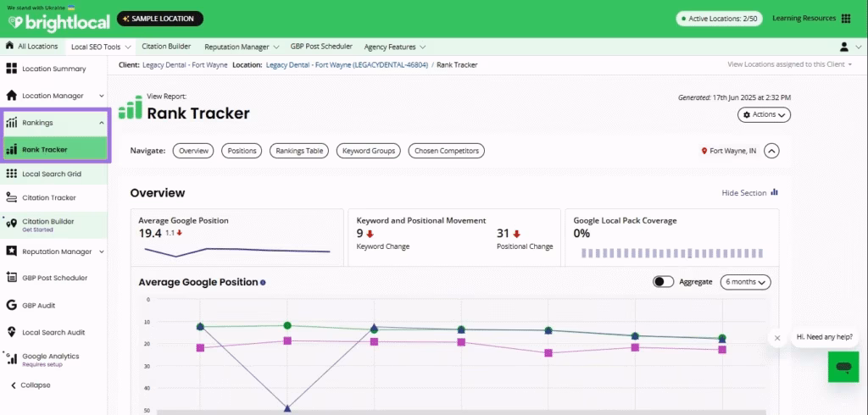Select GBP Post Scheduler sidebar icon
Screen dimensions: 868x415
(12, 277)
